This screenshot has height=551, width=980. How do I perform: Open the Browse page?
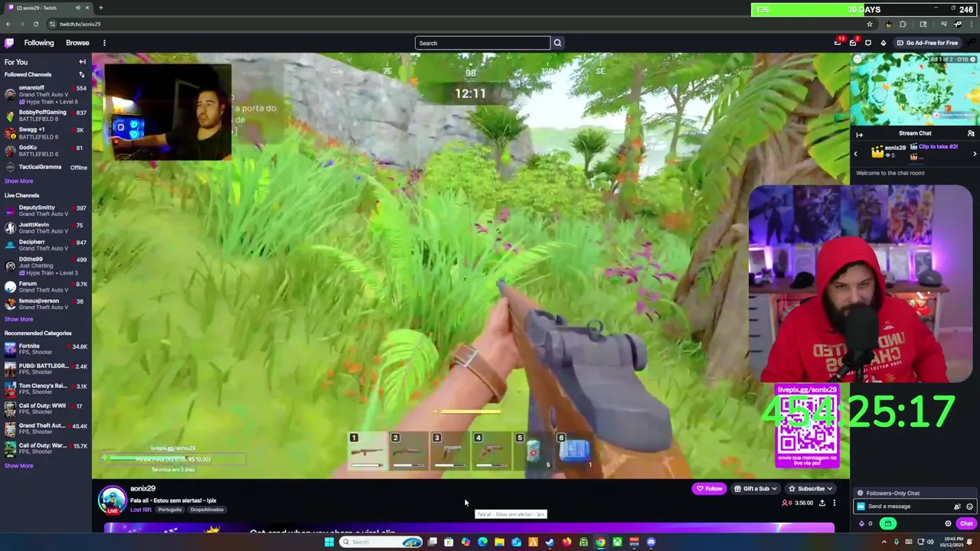coord(77,43)
